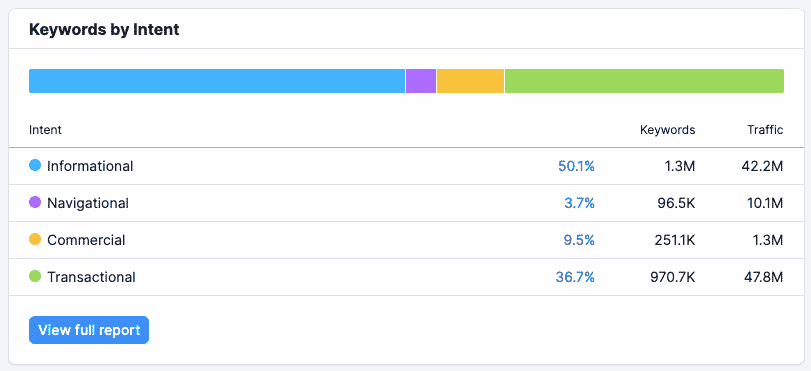Click the Keywords by Intent title
The width and height of the screenshot is (811, 371).
[x=104, y=29]
